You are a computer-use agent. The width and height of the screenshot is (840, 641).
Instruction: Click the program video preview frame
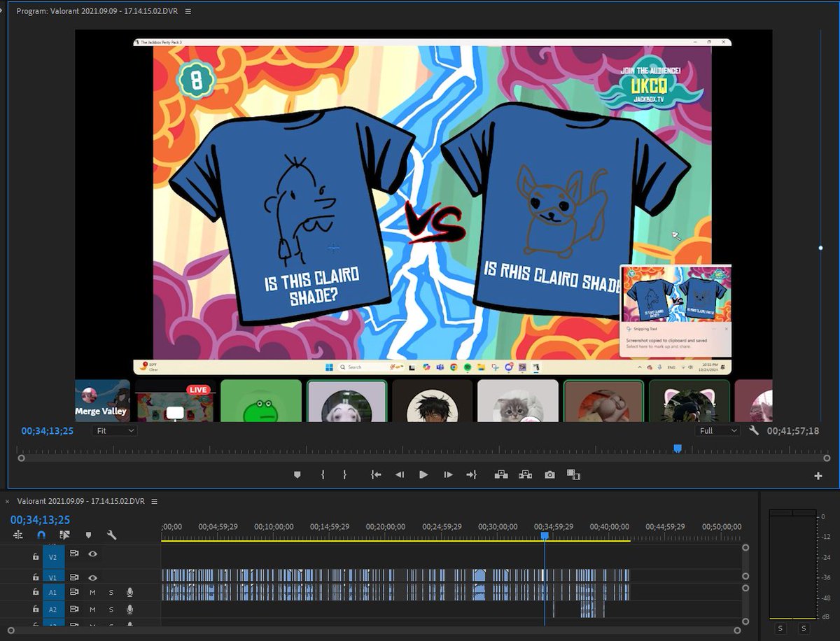(x=423, y=225)
